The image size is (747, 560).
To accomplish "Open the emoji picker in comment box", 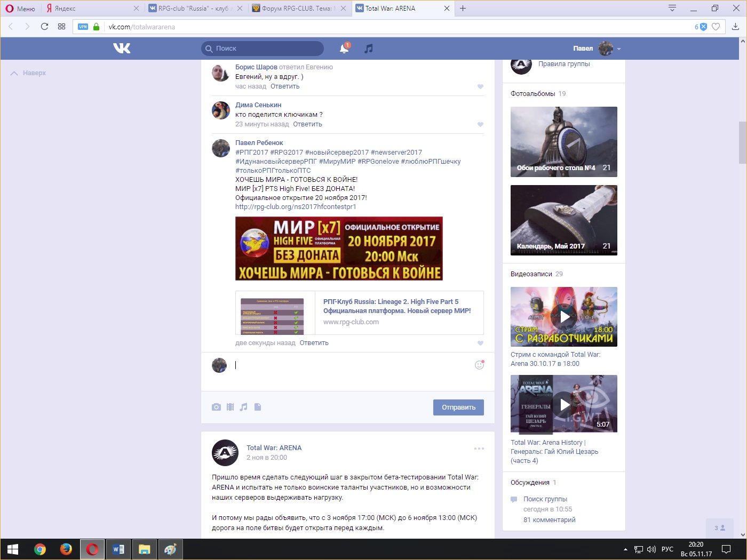I will (x=479, y=365).
